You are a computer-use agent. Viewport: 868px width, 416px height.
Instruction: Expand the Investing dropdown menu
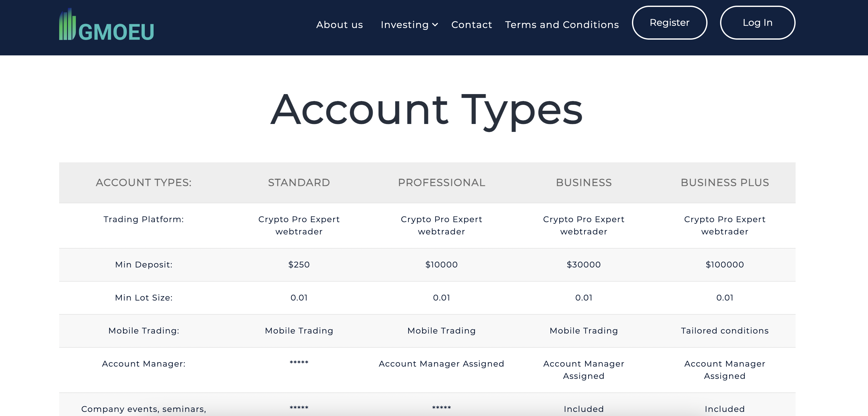click(x=409, y=25)
